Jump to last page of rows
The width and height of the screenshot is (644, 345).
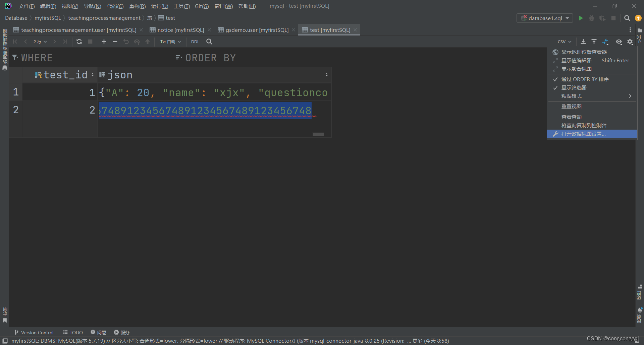(65, 42)
